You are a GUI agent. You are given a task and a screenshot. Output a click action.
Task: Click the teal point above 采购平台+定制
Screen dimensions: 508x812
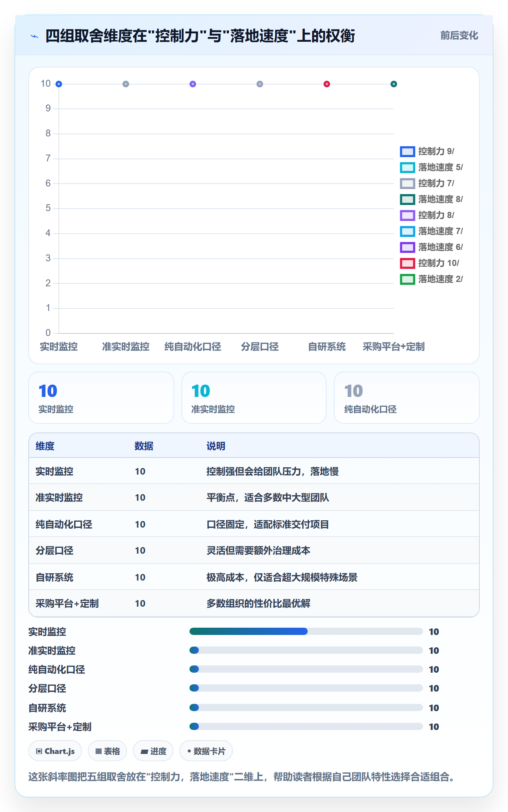[394, 84]
